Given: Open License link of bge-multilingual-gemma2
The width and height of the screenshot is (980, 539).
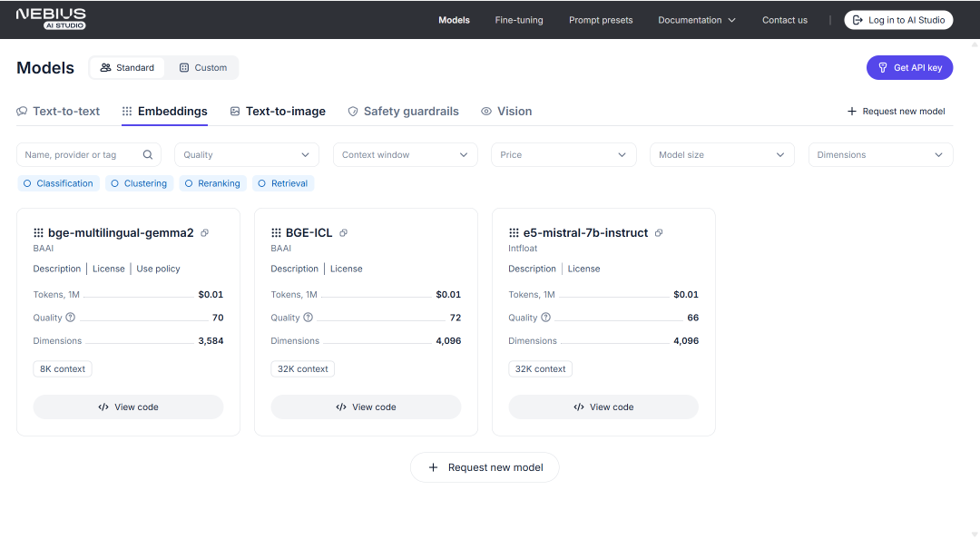Looking at the screenshot, I should tap(109, 269).
